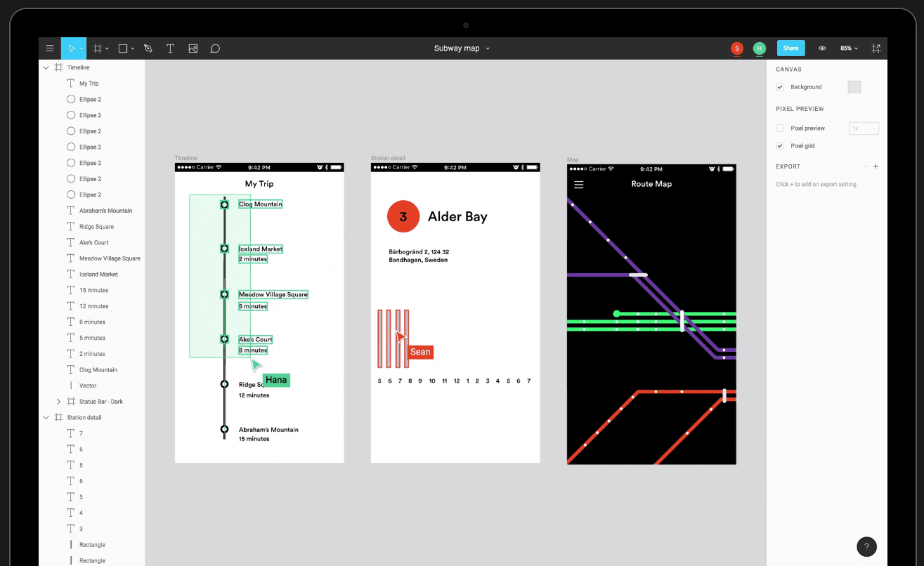Screen dimensions: 924x566
Task: Open the Subway map file title menu
Action: pos(462,48)
